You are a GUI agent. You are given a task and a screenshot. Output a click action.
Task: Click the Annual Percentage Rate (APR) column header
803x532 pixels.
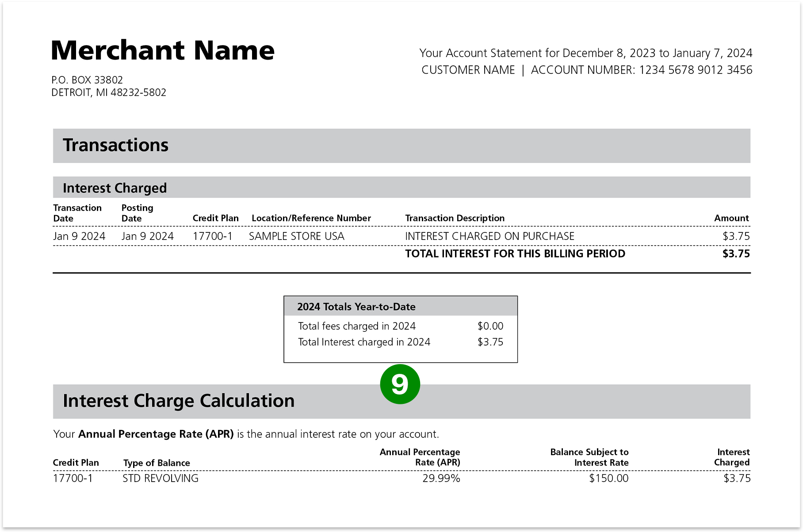click(x=420, y=457)
